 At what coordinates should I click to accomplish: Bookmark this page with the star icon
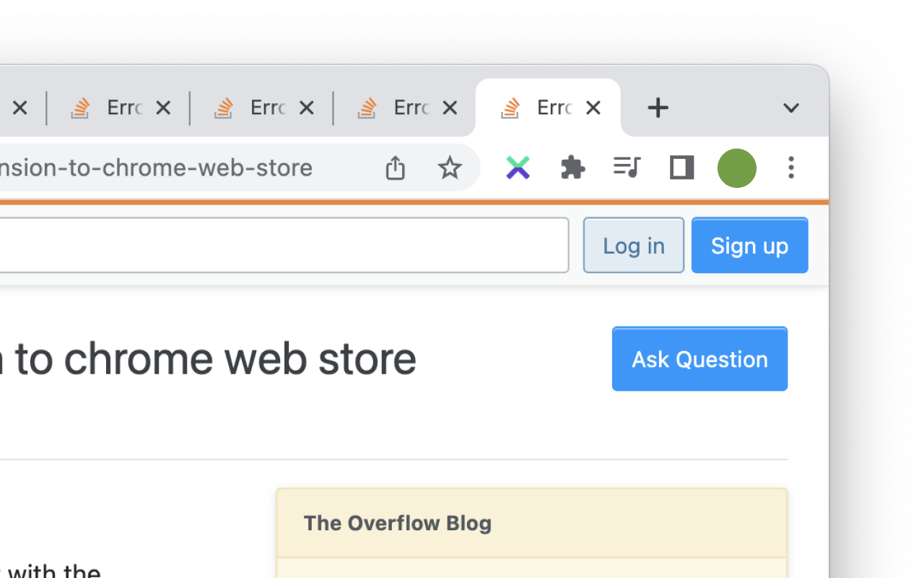coord(450,168)
